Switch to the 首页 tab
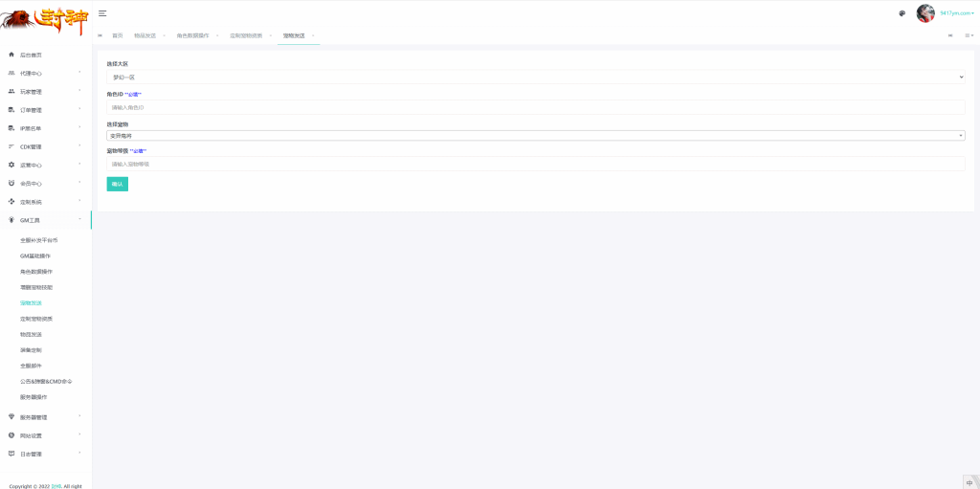Image resolution: width=980 pixels, height=489 pixels. pos(117,35)
